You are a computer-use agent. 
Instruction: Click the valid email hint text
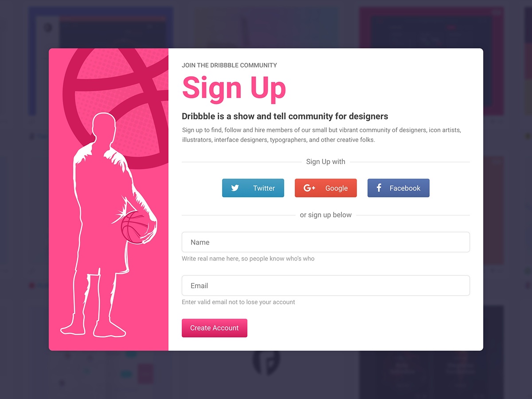pyautogui.click(x=239, y=302)
